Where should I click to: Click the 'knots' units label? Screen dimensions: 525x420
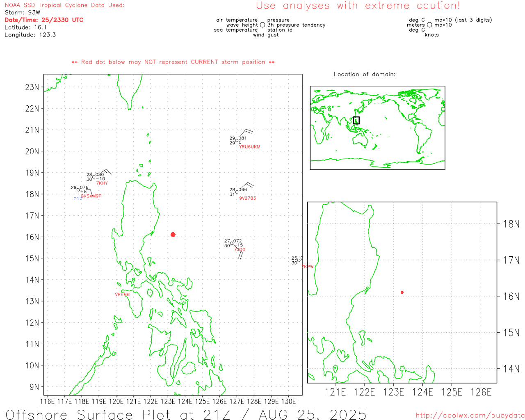tap(432, 35)
